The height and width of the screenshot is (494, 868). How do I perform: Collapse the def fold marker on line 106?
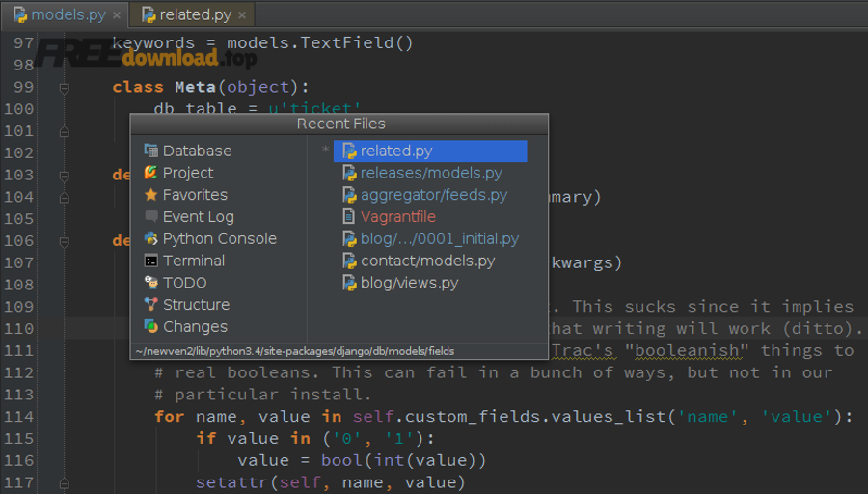tap(65, 241)
